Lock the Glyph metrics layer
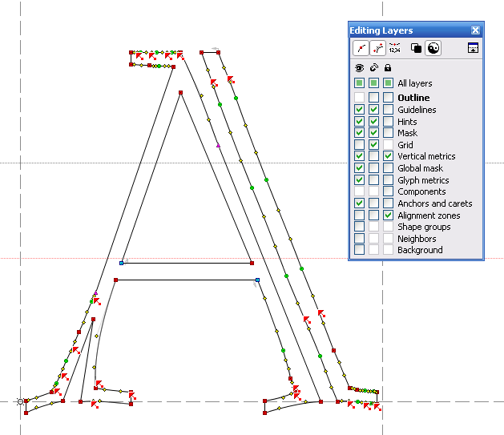Screen dimensions: 504x435 (388, 180)
